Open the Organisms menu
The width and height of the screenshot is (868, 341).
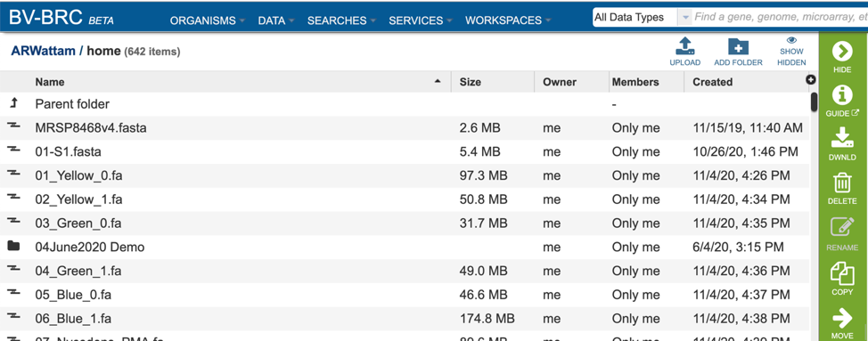click(x=208, y=20)
